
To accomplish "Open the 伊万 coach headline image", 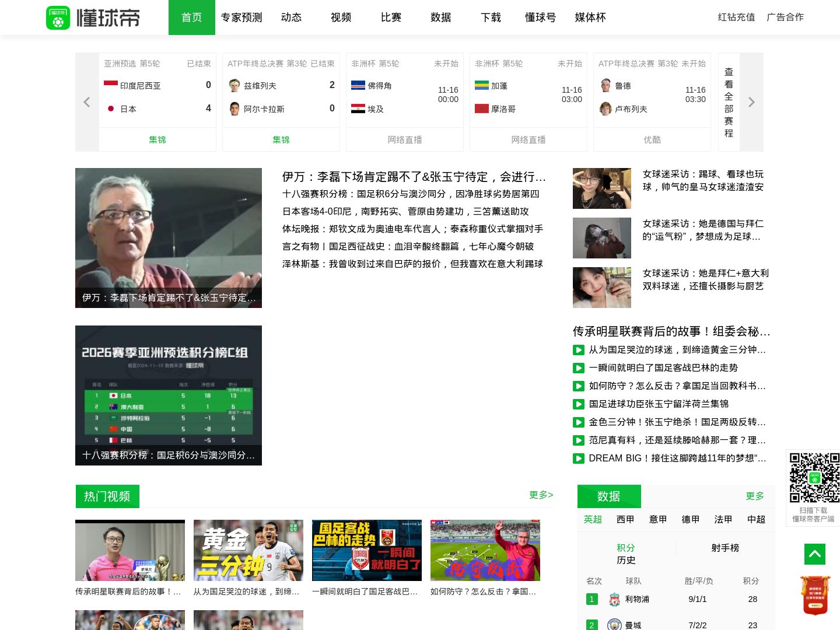I will [169, 238].
